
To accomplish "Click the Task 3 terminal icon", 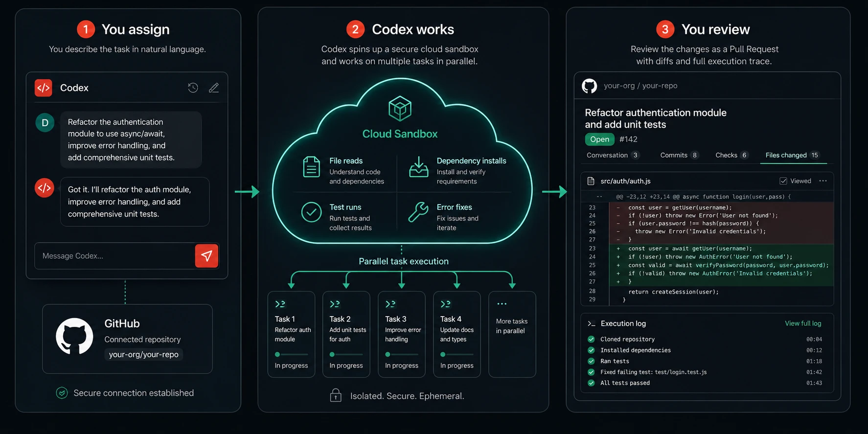I will [x=390, y=304].
